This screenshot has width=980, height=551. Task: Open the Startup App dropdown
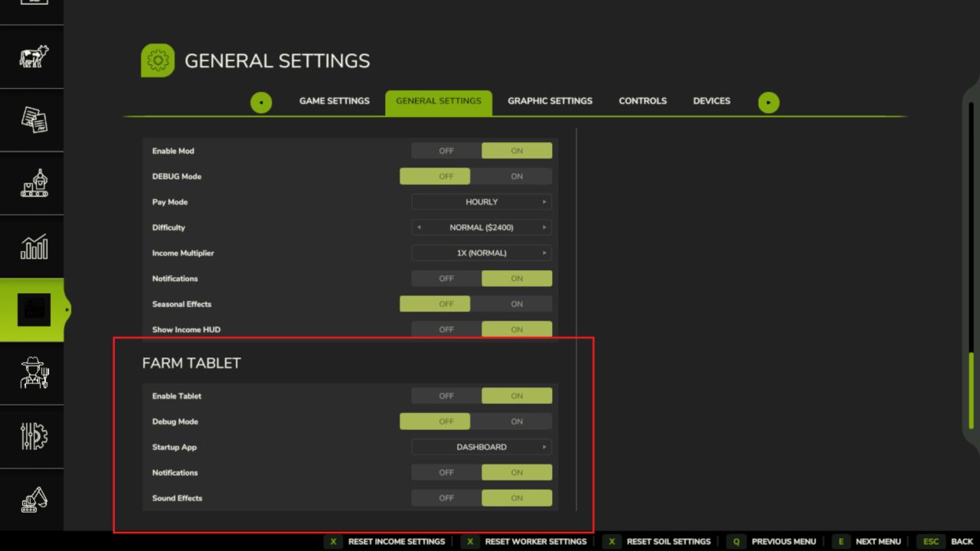[x=482, y=447]
